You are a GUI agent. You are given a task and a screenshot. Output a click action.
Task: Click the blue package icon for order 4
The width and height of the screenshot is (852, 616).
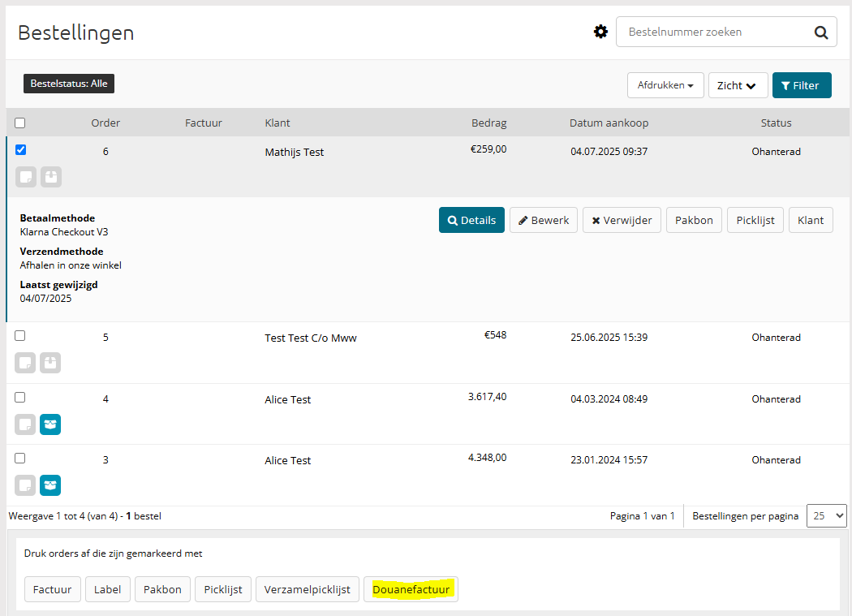click(x=50, y=424)
